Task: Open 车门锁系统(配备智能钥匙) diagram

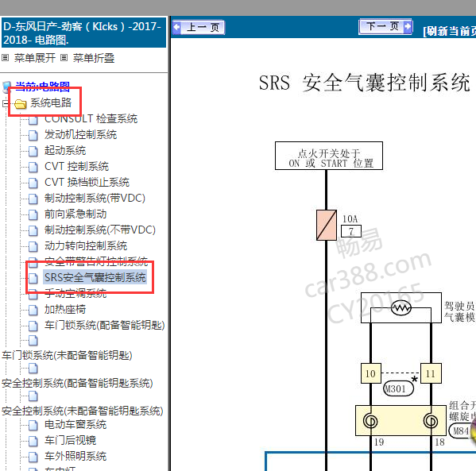Action: (x=104, y=325)
